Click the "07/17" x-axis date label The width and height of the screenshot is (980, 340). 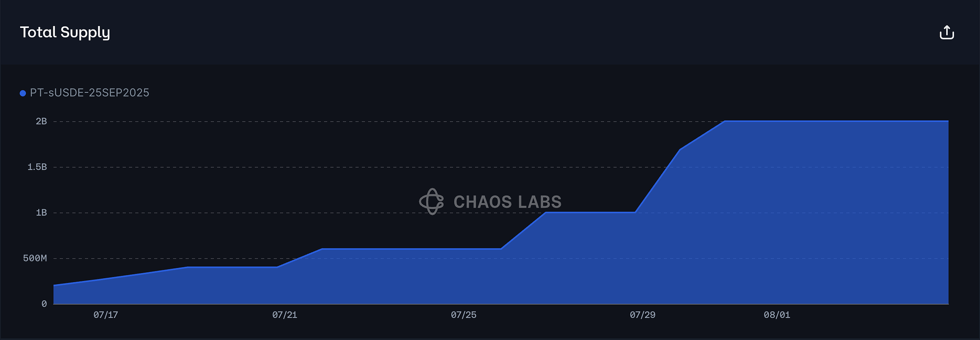(x=106, y=315)
